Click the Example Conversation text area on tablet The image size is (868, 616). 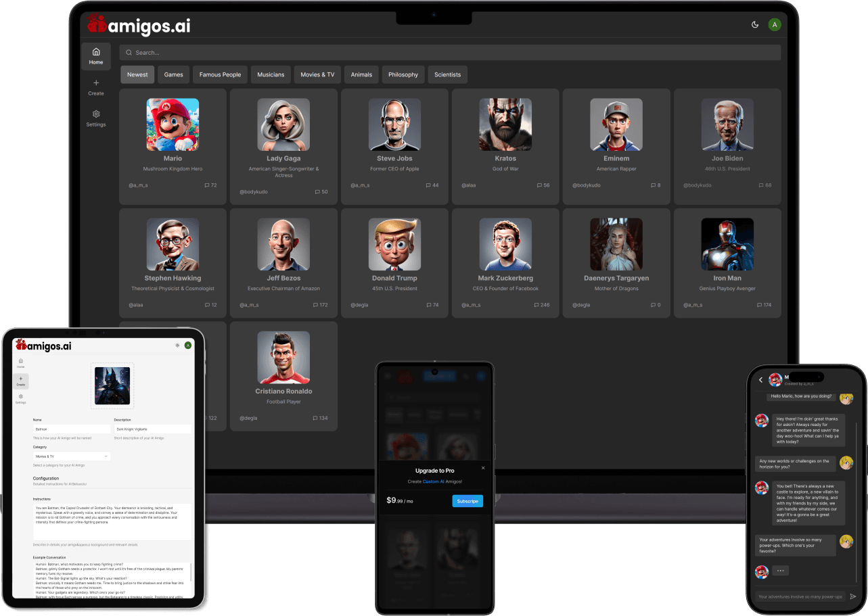tap(112, 580)
